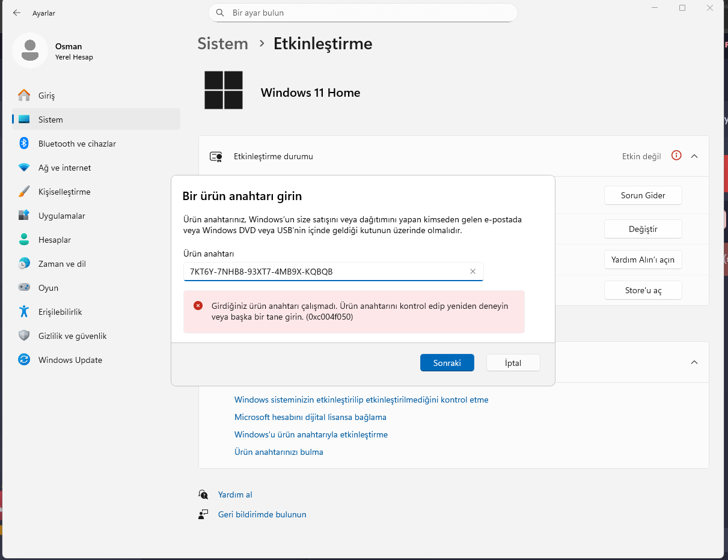Screen dimensions: 728x560
Task: Open link about checking Windows activation status
Action: pyautogui.click(x=361, y=400)
